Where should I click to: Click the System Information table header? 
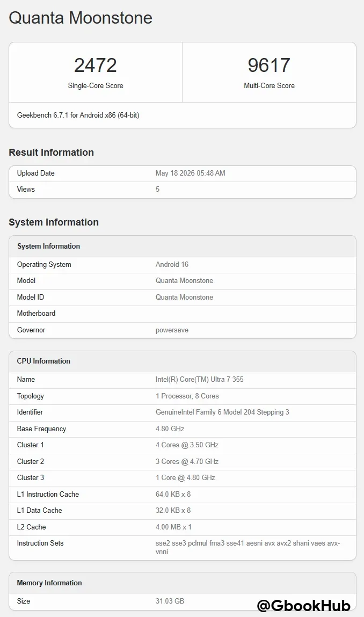click(48, 246)
